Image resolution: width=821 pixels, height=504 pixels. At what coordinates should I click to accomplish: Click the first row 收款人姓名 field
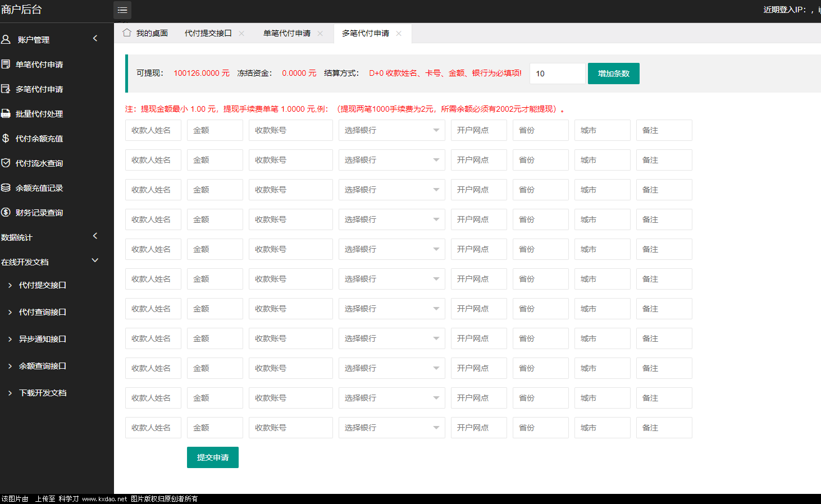pyautogui.click(x=153, y=130)
